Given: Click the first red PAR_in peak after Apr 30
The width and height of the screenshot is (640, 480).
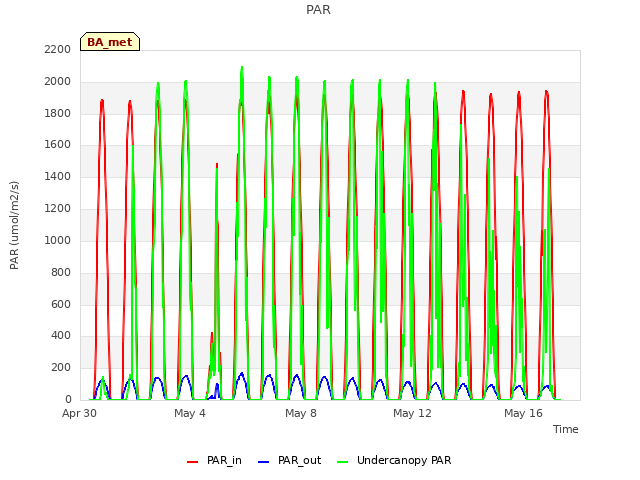Looking at the screenshot, I should [102, 100].
